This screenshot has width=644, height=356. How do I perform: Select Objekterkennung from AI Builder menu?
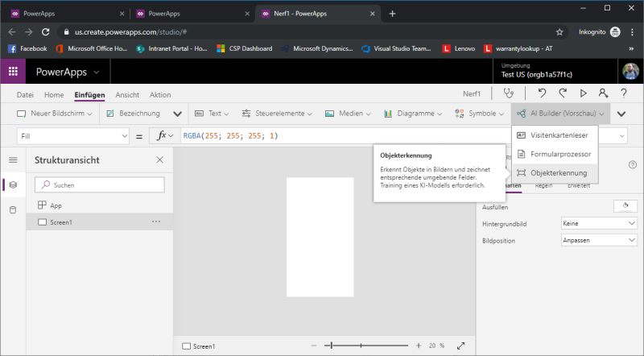click(555, 173)
